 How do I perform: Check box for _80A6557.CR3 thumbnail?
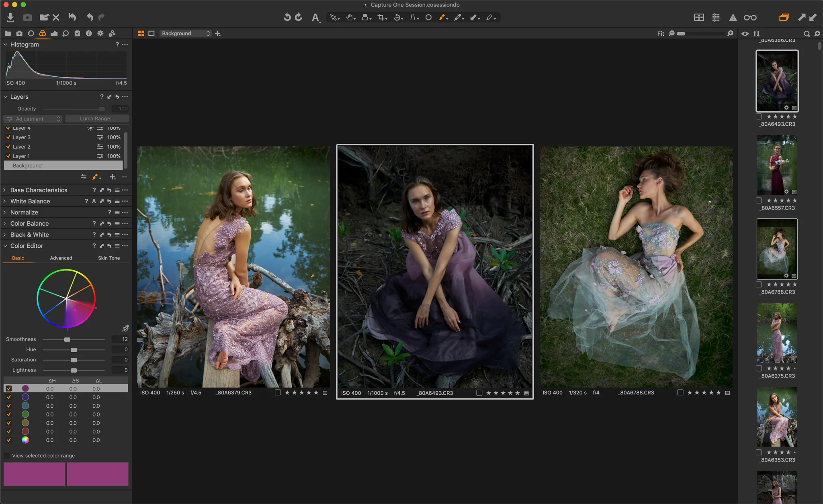(x=759, y=200)
